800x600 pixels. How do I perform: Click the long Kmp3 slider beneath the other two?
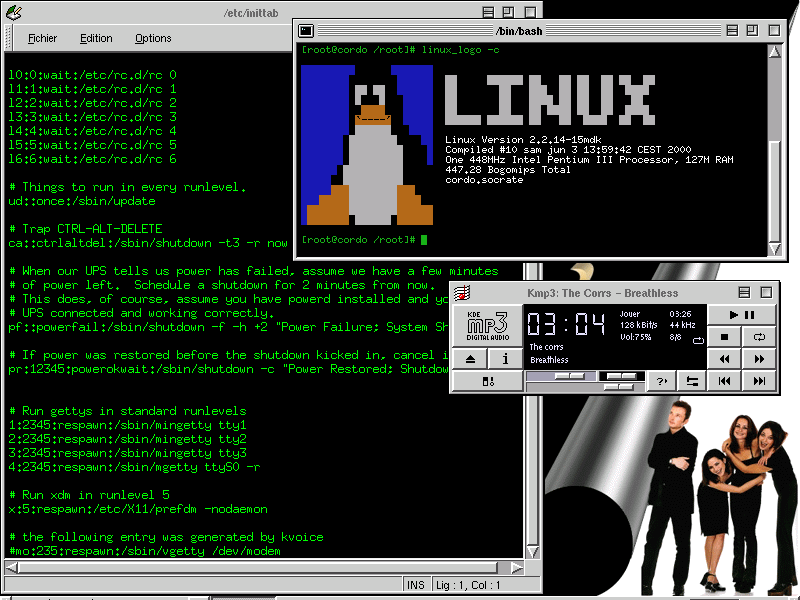pyautogui.click(x=618, y=387)
